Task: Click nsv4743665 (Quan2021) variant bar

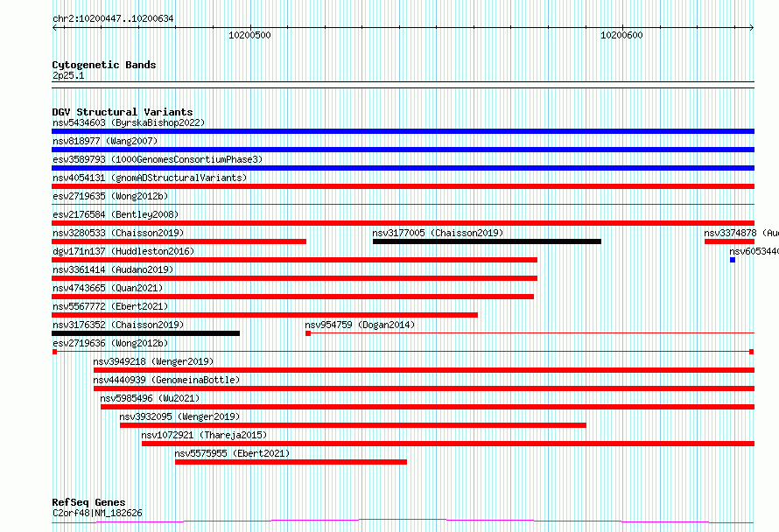Action: click(292, 297)
